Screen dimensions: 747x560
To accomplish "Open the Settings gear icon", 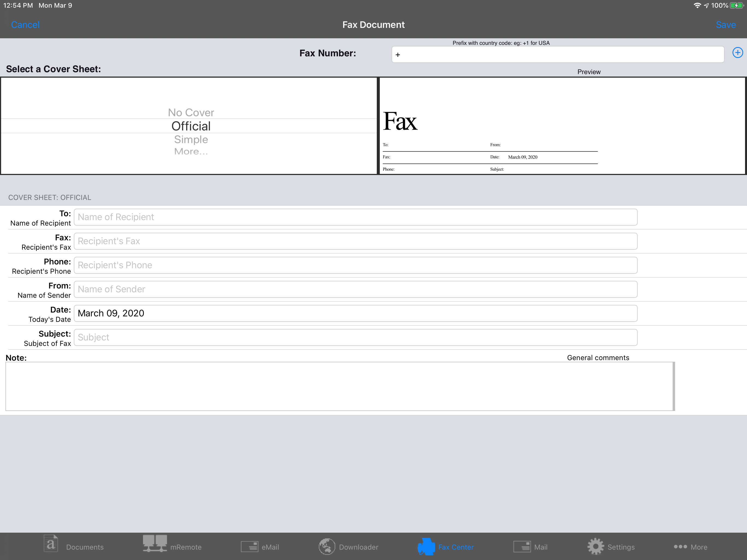I will [596, 547].
